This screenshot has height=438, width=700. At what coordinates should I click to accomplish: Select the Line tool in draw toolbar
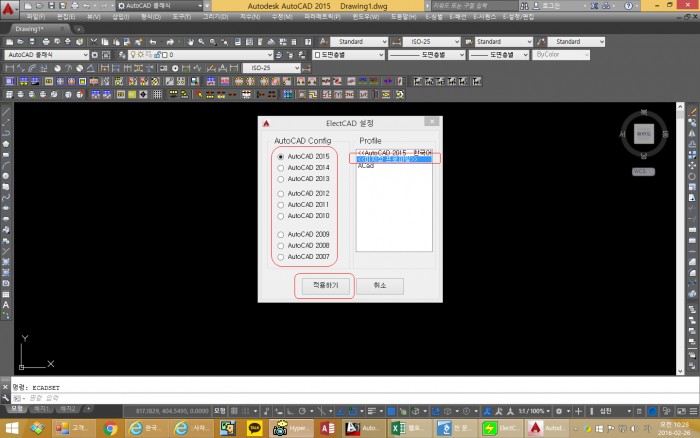[6, 111]
